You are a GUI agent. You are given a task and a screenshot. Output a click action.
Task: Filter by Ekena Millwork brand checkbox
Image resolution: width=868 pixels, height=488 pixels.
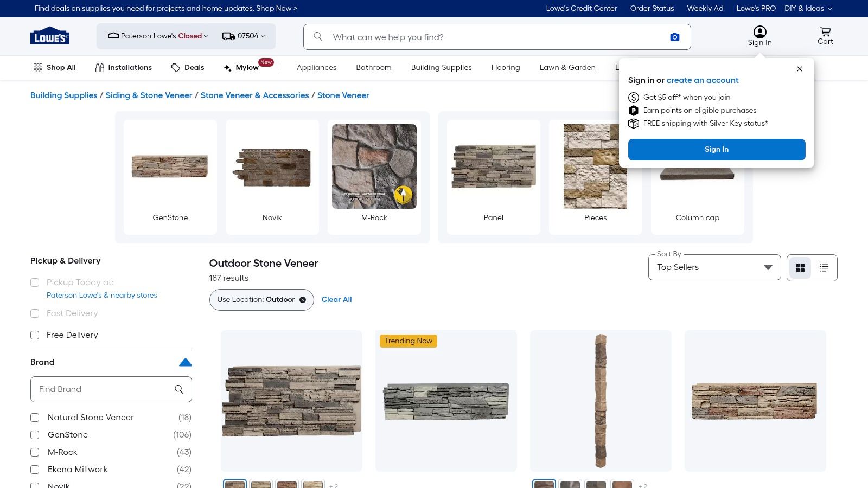coord(35,470)
